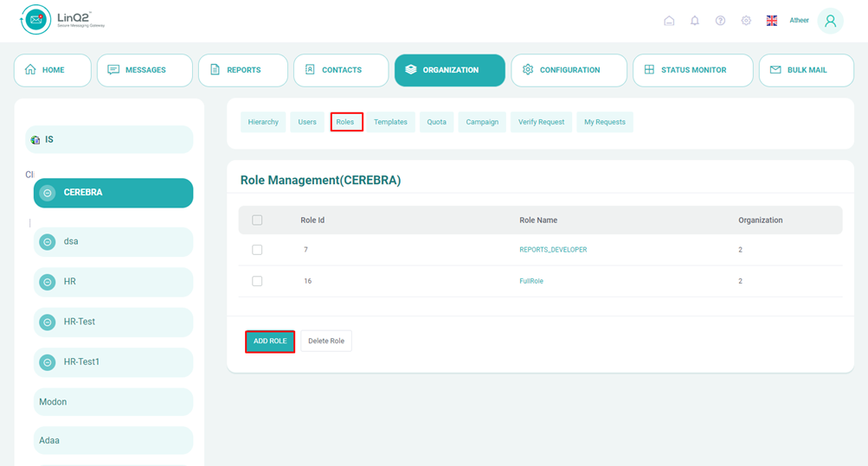The image size is (868, 466).
Task: Click the Role Management(CEREBRA) heading
Action: (320, 180)
